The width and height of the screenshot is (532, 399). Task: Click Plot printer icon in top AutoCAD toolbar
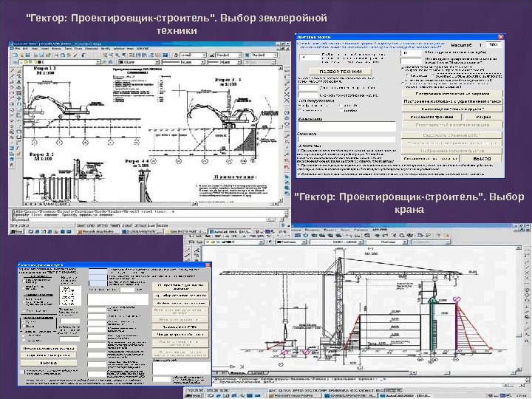click(x=35, y=55)
